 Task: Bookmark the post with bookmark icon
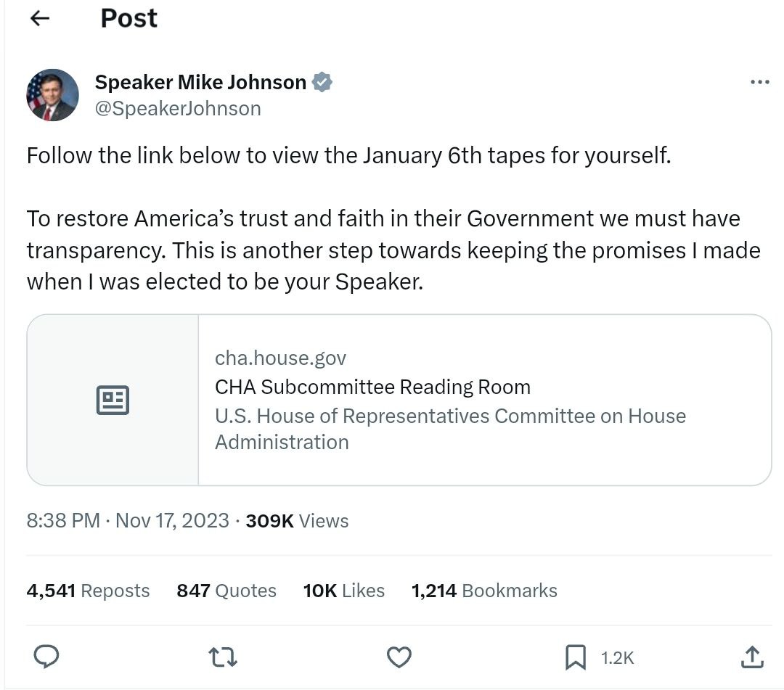(x=576, y=657)
